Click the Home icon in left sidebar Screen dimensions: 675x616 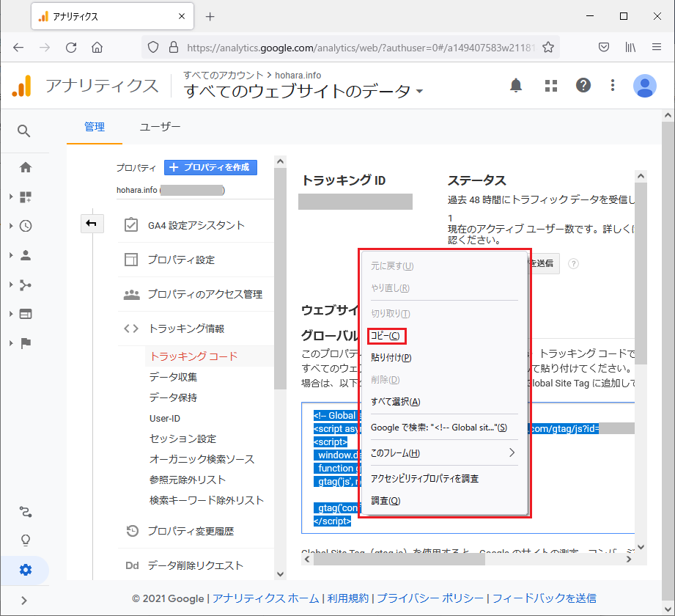[x=26, y=167]
